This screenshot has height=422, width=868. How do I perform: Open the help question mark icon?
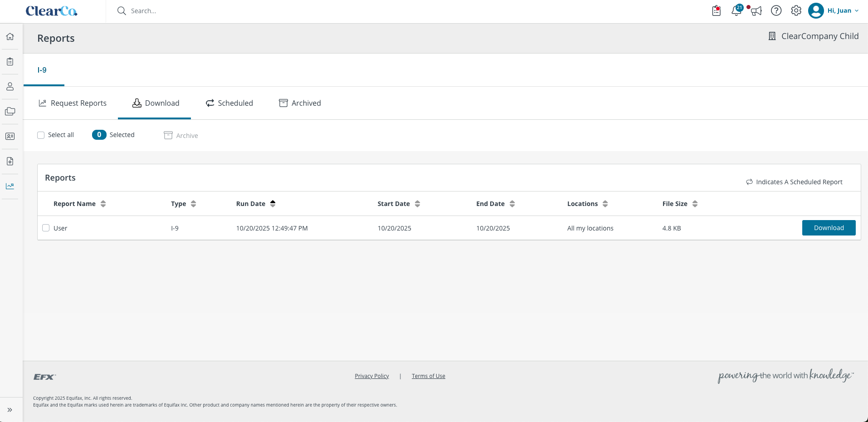pos(776,10)
